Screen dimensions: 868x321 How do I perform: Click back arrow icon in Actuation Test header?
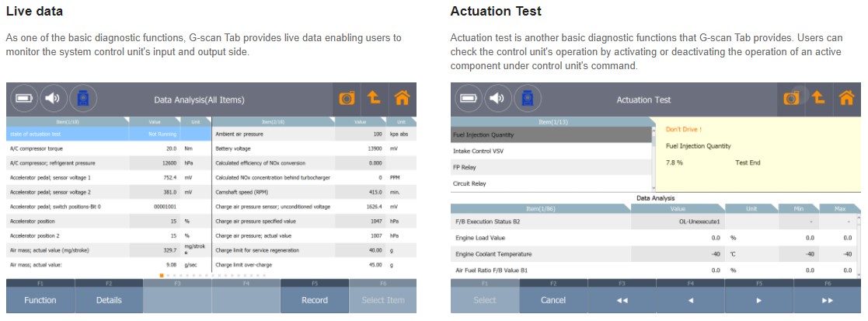pos(818,99)
